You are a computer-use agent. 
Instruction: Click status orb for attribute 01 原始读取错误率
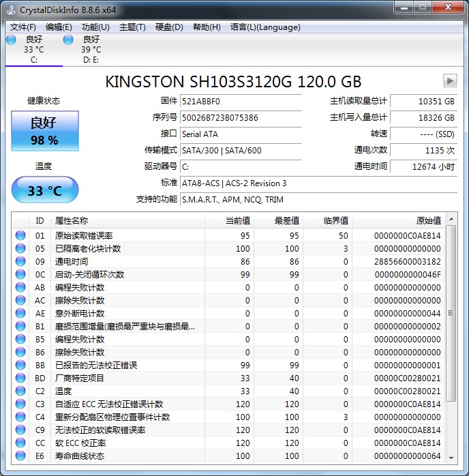(20, 235)
